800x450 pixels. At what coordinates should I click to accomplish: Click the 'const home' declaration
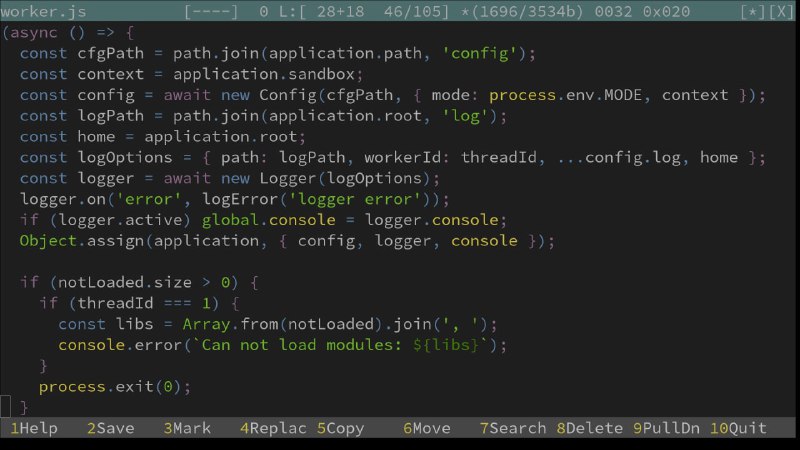tap(67, 137)
